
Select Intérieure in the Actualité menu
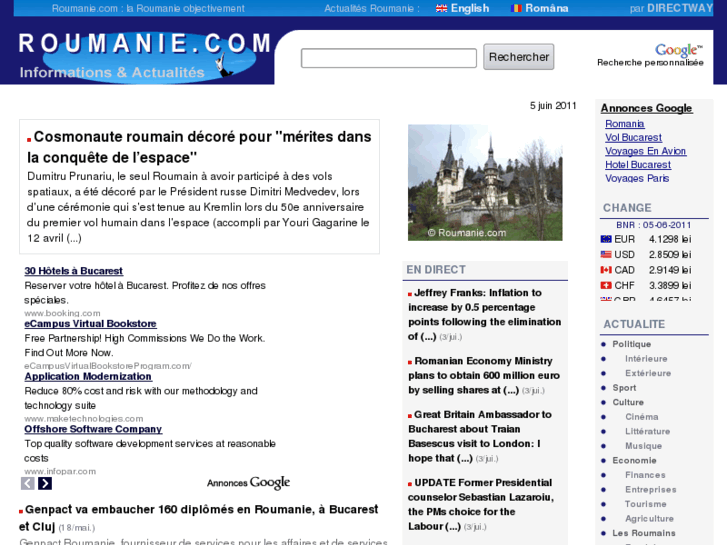pos(646,359)
